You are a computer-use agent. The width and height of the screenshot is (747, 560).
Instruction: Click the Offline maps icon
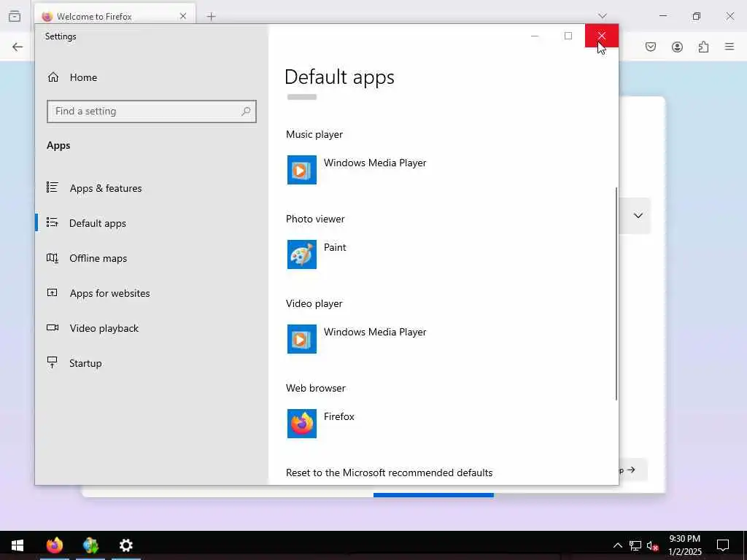pyautogui.click(x=53, y=257)
